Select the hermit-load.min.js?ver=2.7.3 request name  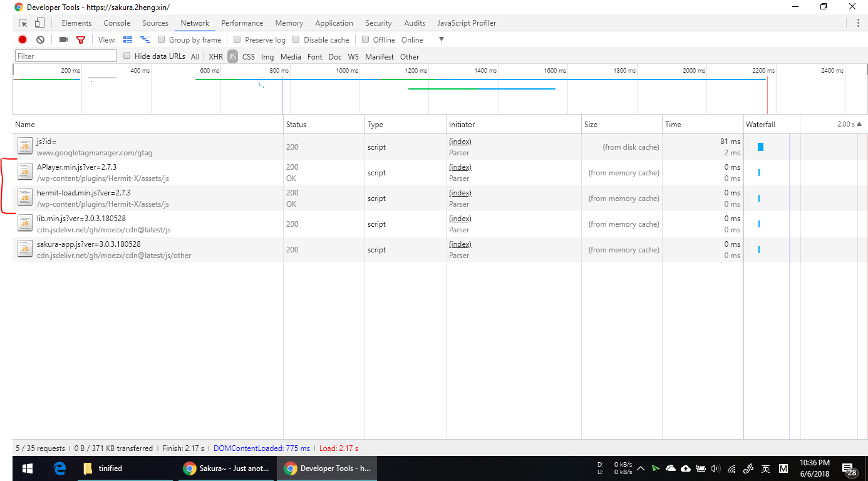coord(84,193)
